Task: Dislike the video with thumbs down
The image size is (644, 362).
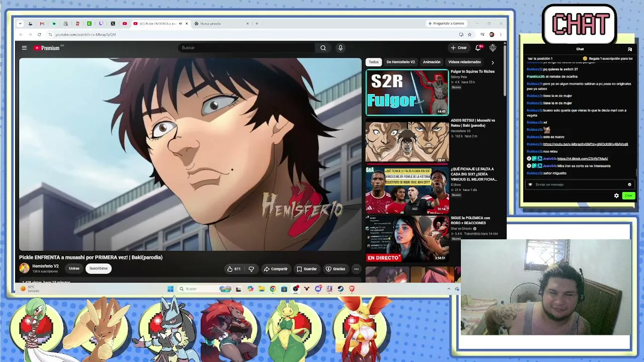Action: coord(251,269)
